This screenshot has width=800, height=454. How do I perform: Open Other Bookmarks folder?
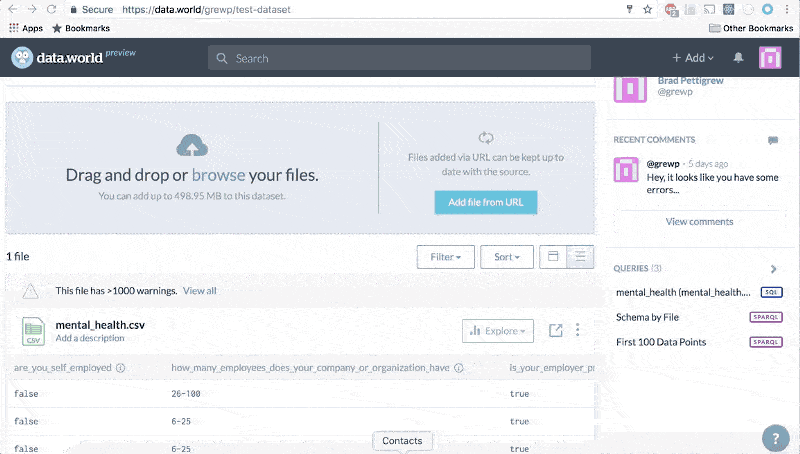pos(751,28)
